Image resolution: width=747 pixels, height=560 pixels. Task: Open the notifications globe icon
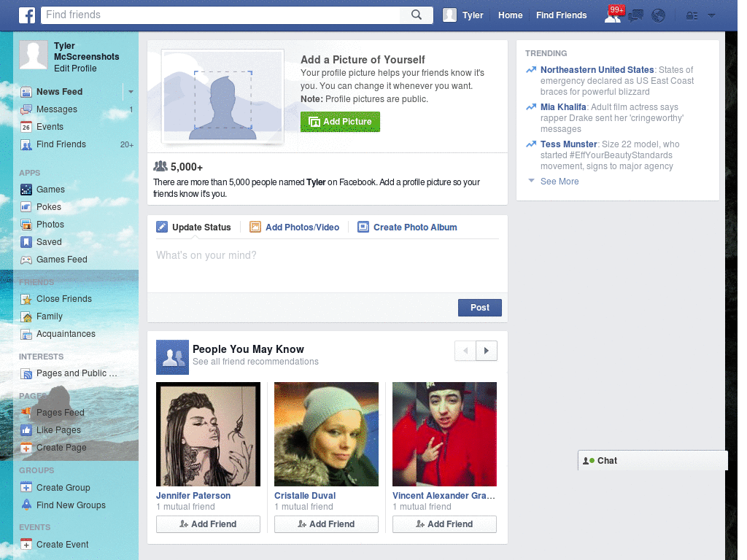click(659, 16)
